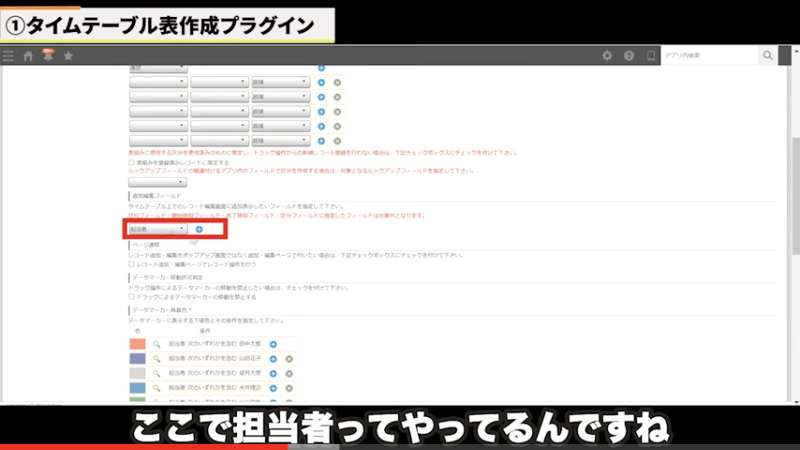
Task: Open condition search for 望月大史 row
Action: [x=156, y=372]
